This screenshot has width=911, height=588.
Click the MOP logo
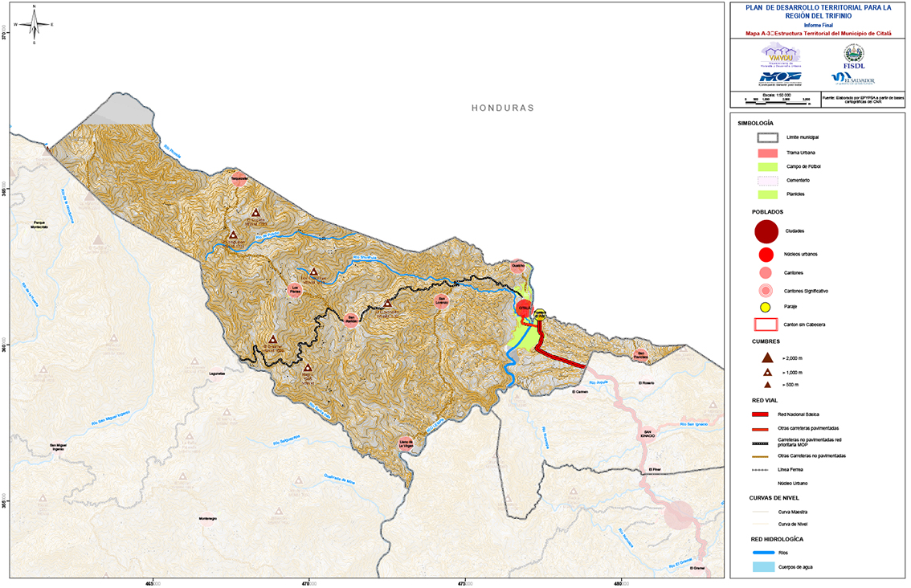(780, 78)
